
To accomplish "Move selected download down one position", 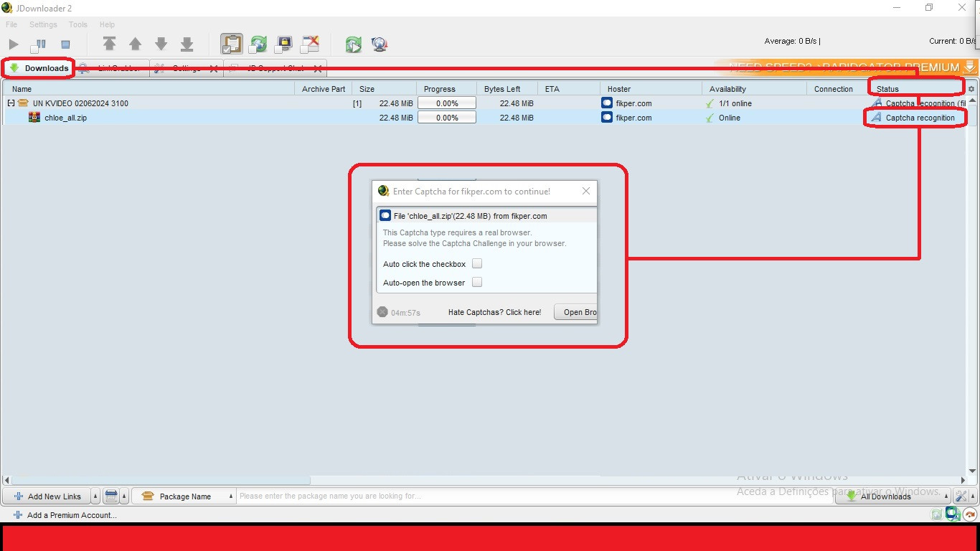I will pos(161,44).
